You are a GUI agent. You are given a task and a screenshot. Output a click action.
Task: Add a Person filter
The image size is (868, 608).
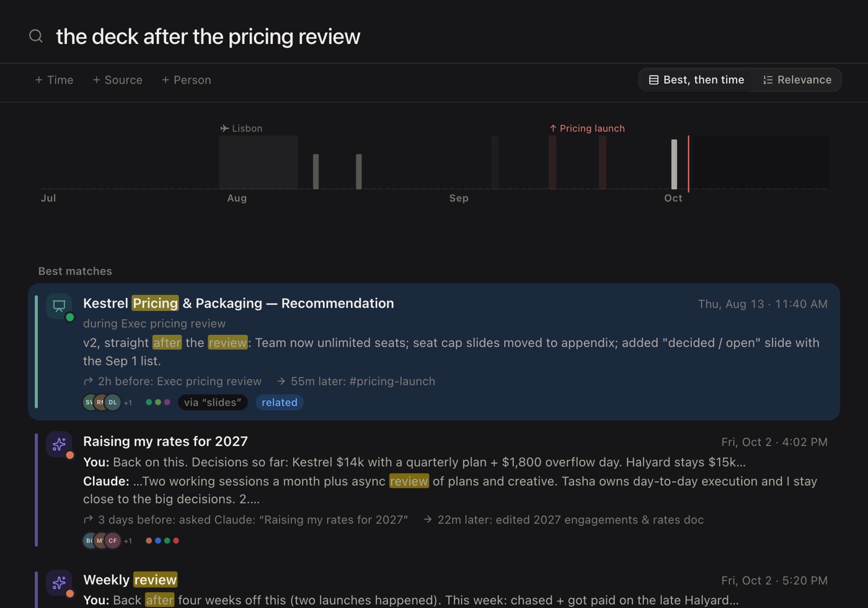[186, 80]
